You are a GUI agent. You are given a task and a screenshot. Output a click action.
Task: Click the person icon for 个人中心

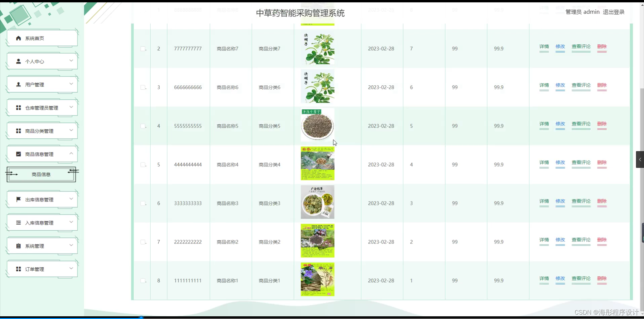coord(18,61)
